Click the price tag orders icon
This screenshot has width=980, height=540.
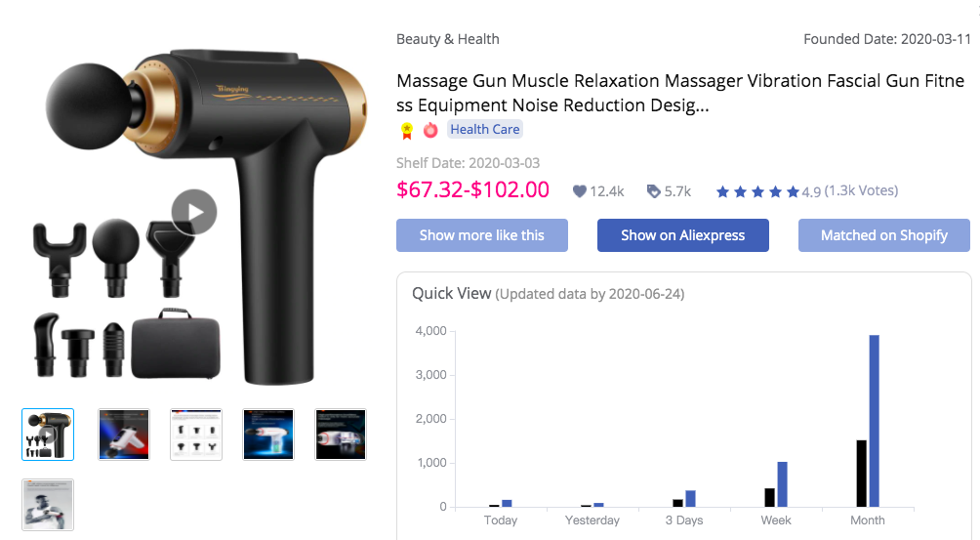click(653, 191)
